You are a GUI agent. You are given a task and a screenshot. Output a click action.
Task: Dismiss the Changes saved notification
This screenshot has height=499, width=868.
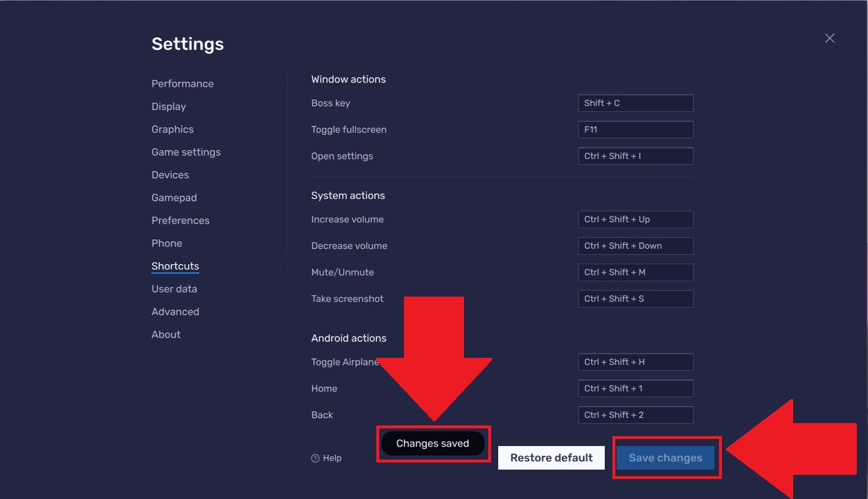[x=433, y=443]
